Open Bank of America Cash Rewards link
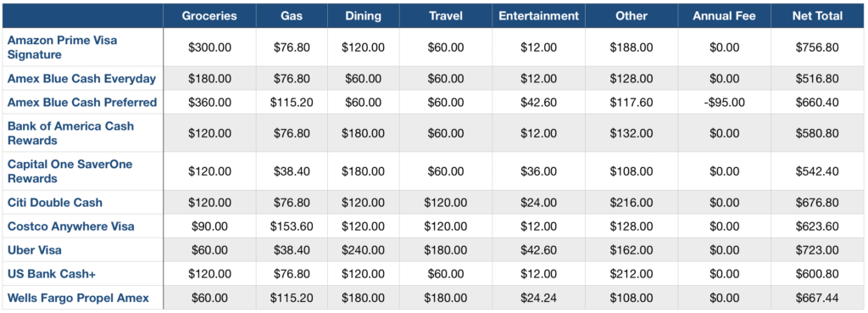 (70, 133)
